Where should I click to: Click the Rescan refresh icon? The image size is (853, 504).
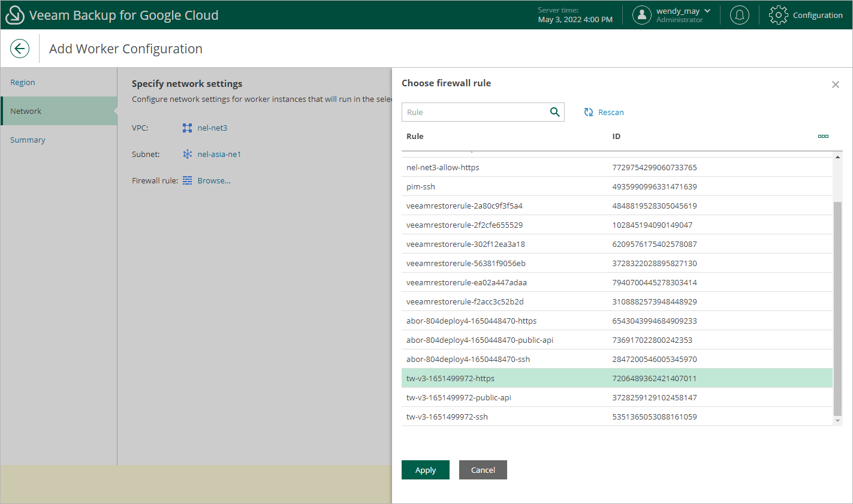coord(589,112)
